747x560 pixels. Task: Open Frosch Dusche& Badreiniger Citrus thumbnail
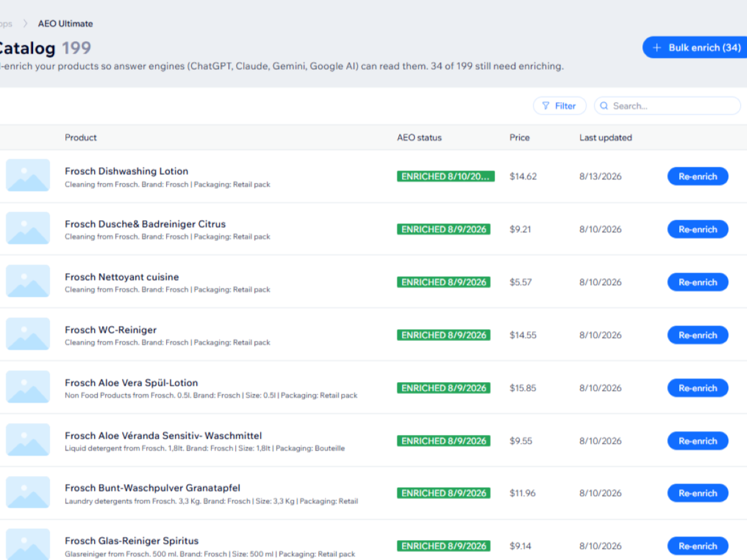pyautogui.click(x=28, y=228)
